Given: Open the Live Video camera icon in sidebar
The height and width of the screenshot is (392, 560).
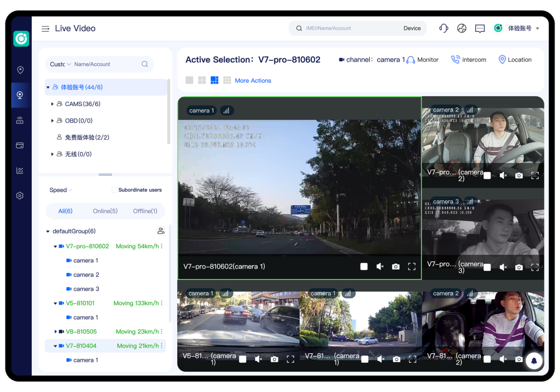Looking at the screenshot, I should (20, 95).
